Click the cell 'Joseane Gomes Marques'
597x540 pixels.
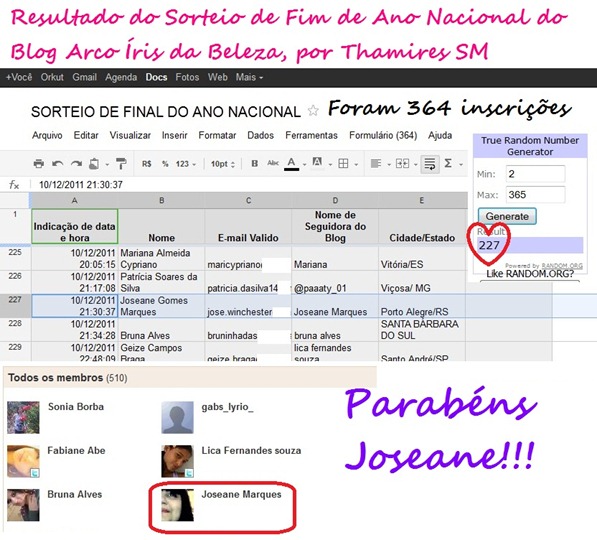(161, 306)
